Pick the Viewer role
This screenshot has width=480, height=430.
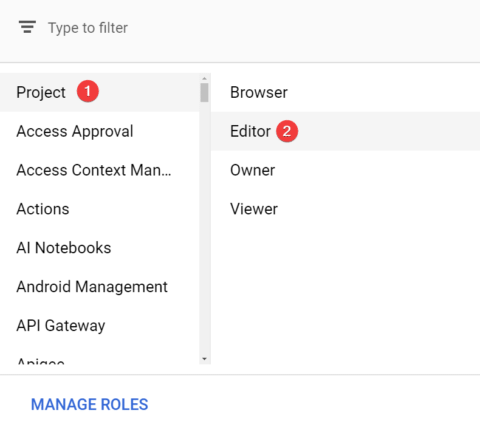(345, 209)
